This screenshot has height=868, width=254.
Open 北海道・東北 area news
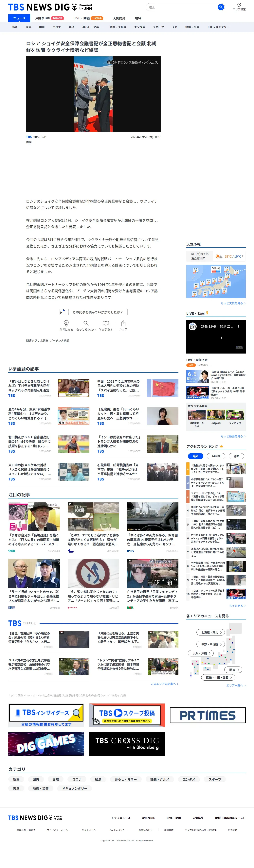click(x=211, y=633)
